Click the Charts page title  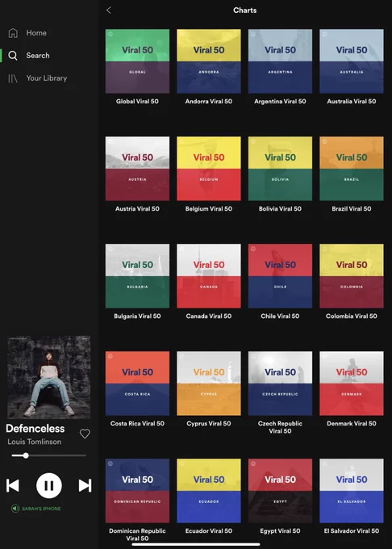click(244, 10)
